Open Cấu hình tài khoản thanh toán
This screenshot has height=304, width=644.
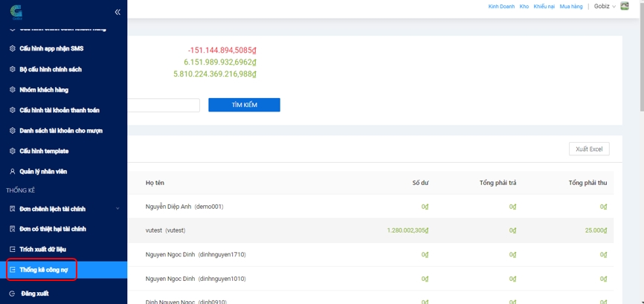[x=59, y=110]
